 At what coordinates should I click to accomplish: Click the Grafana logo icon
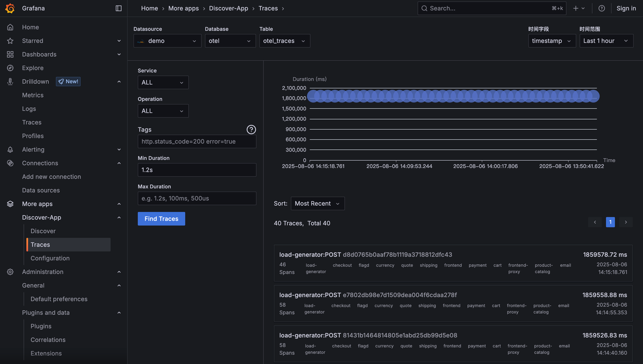pyautogui.click(x=10, y=8)
